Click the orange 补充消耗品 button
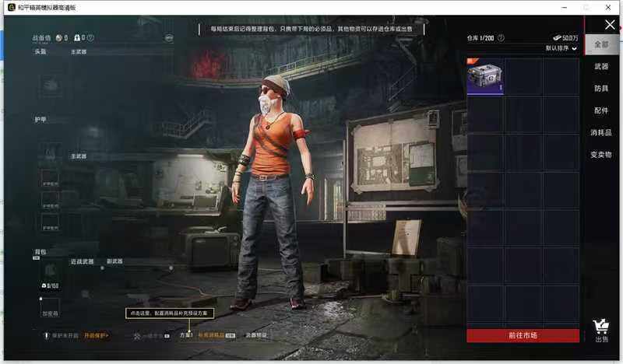Viewport: 623px width, 364px height. point(211,335)
